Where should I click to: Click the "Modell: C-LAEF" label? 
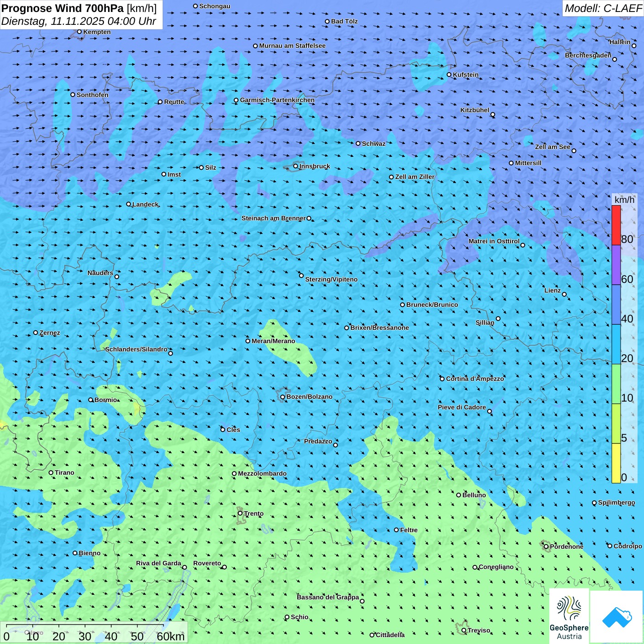[603, 8]
